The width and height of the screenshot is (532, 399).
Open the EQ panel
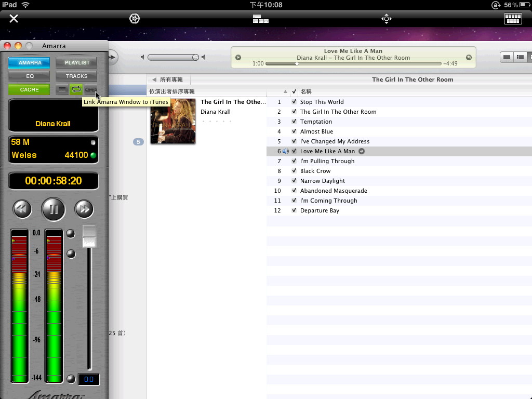coord(30,76)
